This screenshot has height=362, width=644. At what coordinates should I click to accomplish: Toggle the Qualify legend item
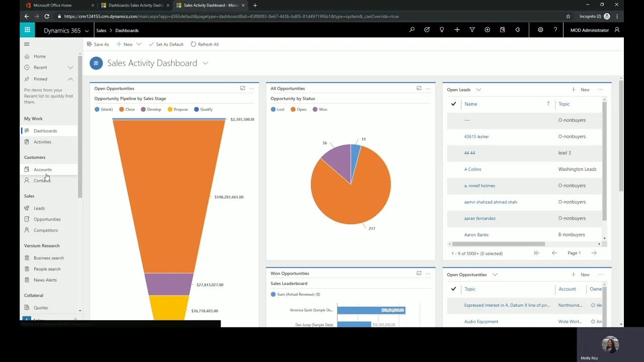pyautogui.click(x=203, y=109)
